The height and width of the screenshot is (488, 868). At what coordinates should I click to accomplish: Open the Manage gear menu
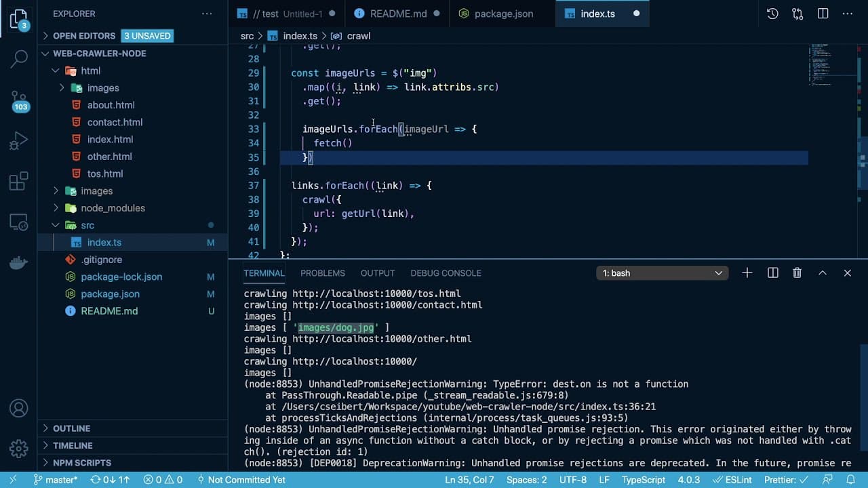pyautogui.click(x=18, y=449)
